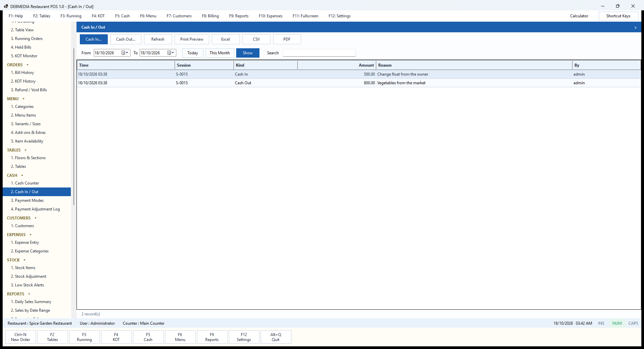Sort by the Time column header
Viewport: 644px width, 349px height.
126,65
